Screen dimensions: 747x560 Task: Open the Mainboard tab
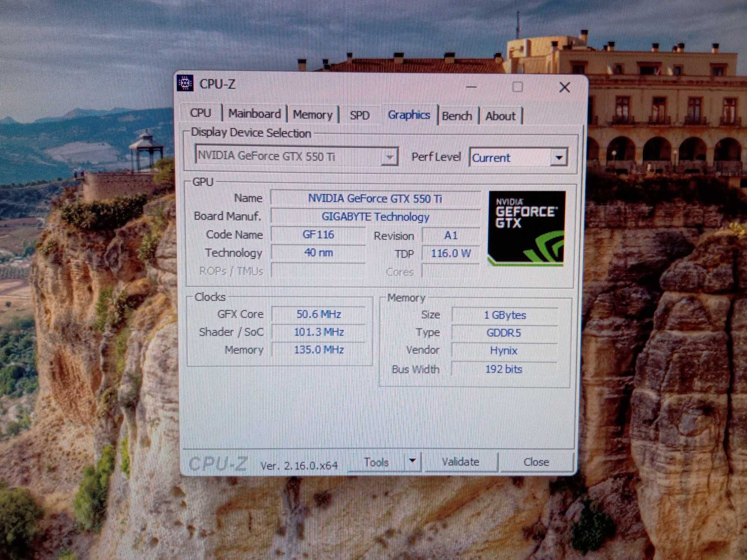click(x=255, y=113)
